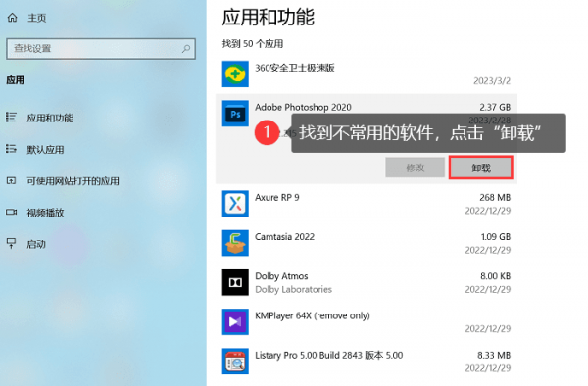This screenshot has width=588, height=386.
Task: Click the 8.33 MB size value
Action: click(x=494, y=355)
